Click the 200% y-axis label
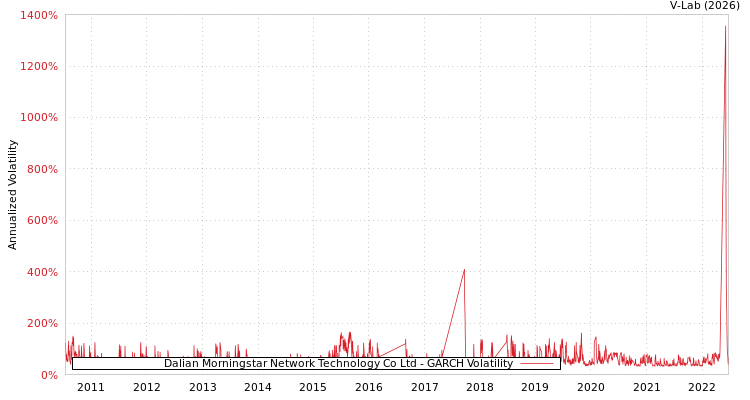 pos(42,323)
